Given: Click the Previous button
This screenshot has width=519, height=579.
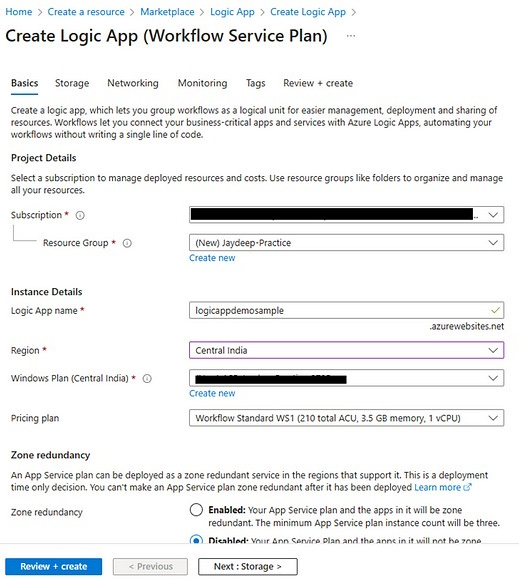Looking at the screenshot, I should 151,566.
